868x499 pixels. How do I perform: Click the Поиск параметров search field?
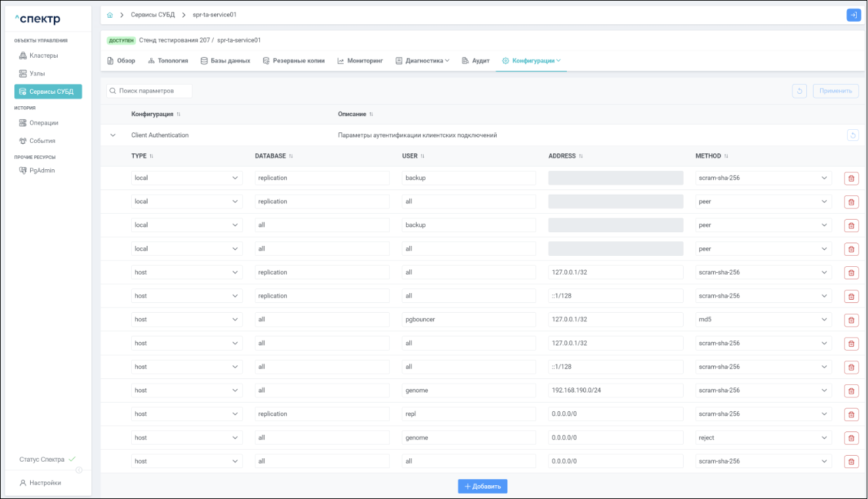[150, 91]
